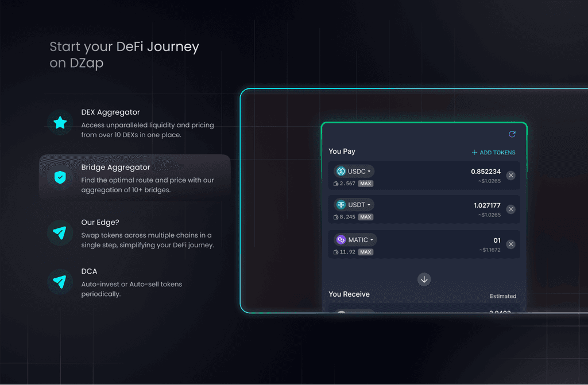Click the Our Edge paper plane icon

pos(60,233)
